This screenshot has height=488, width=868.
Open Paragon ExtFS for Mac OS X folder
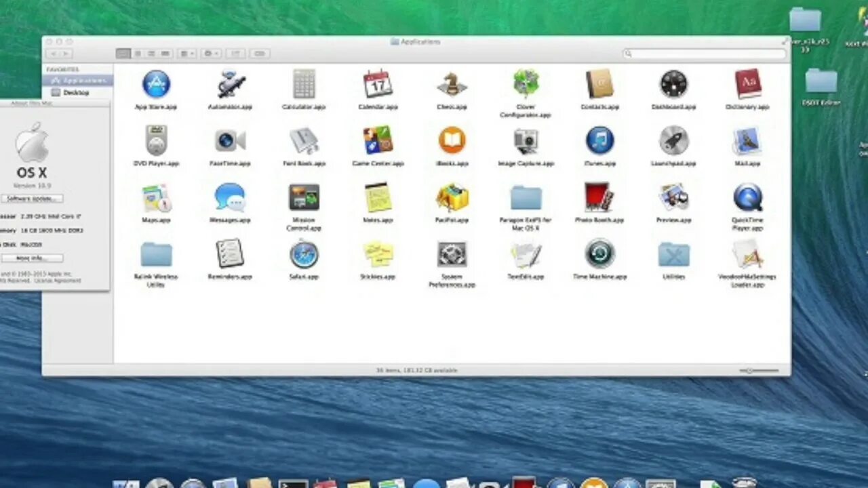[526, 198]
